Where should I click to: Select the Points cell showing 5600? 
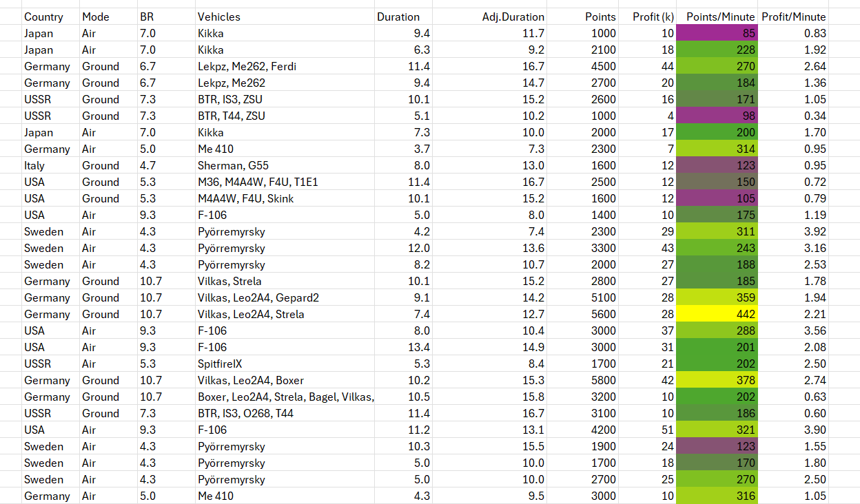click(x=583, y=314)
